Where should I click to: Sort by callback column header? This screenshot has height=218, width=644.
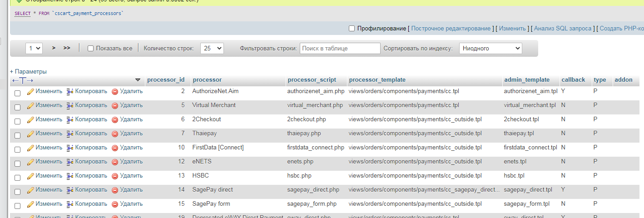(573, 79)
